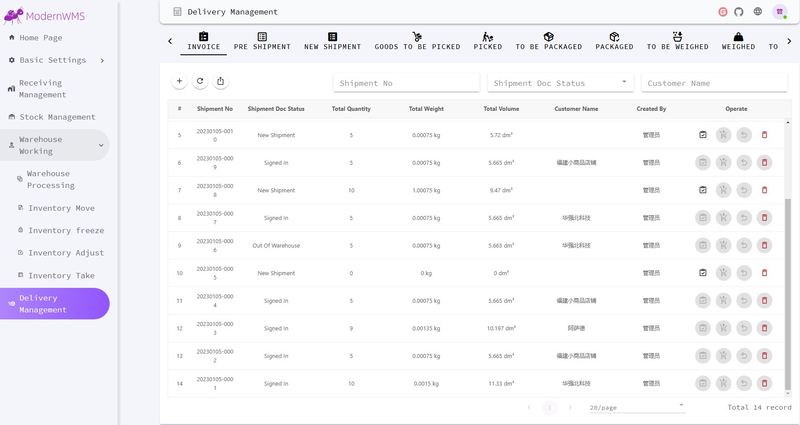Click the language globe icon
The height and width of the screenshot is (425, 800).
point(758,12)
